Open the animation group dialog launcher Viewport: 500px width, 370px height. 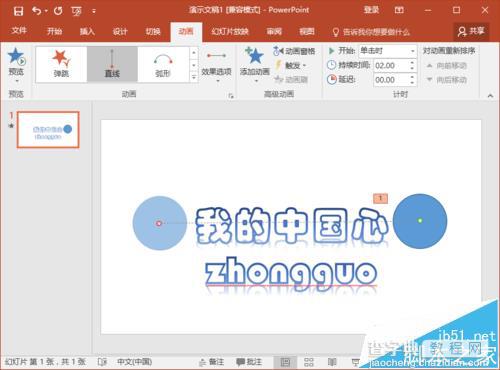231,96
